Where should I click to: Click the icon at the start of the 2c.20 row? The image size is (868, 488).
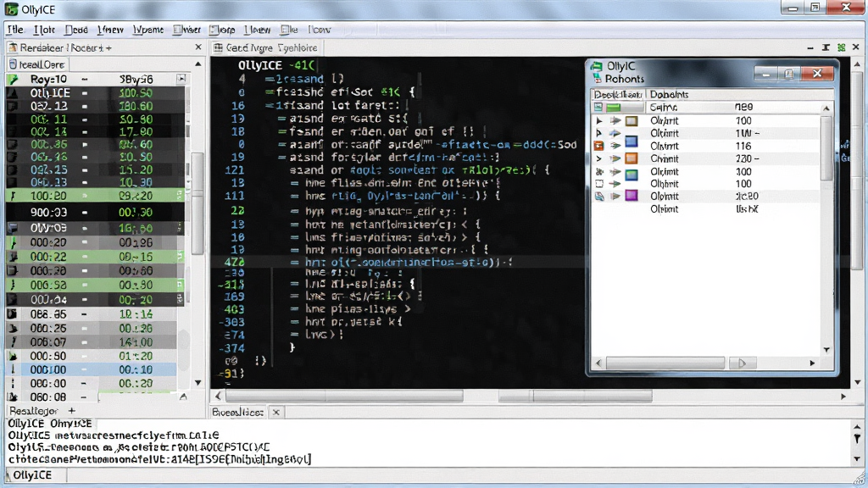pyautogui.click(x=599, y=197)
